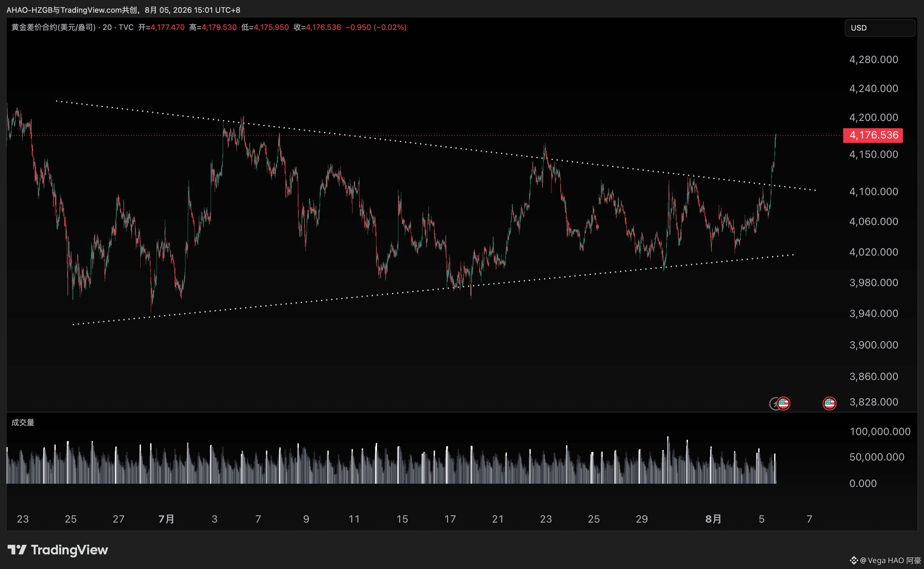
Task: Click the 3,828.000 price axis label
Action: [x=874, y=402]
